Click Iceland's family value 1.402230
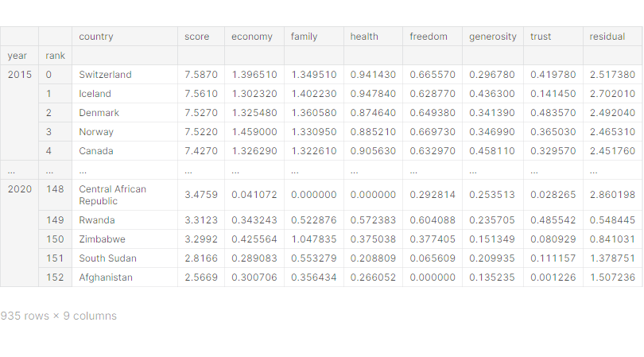Viewport: 644px width, 357px height. [x=314, y=94]
